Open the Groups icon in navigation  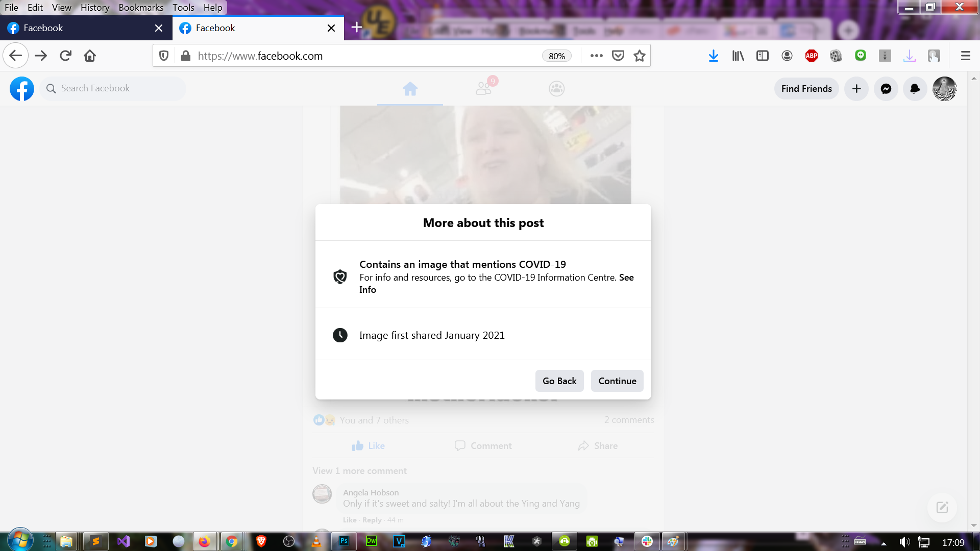[556, 89]
